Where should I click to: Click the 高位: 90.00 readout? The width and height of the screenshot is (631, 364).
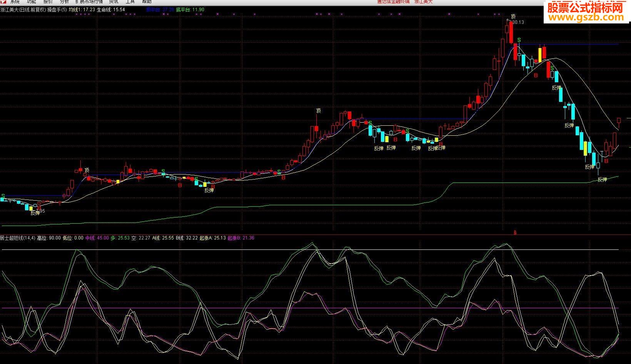click(x=49, y=238)
